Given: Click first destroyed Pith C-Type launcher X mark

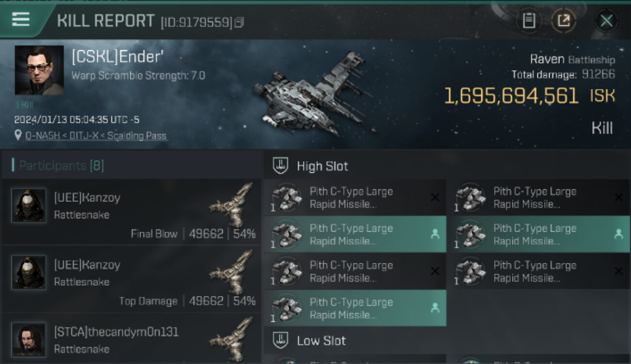Looking at the screenshot, I should tap(435, 197).
